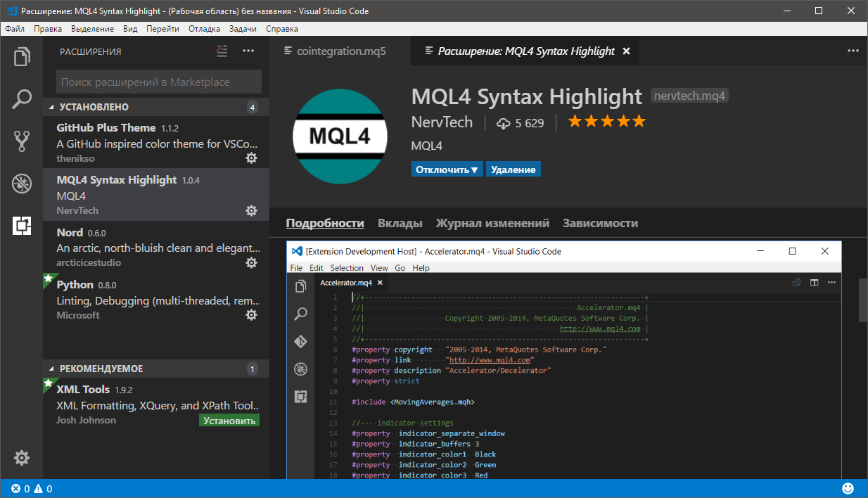
Task: Send feedback via smiley icon
Action: (848, 488)
